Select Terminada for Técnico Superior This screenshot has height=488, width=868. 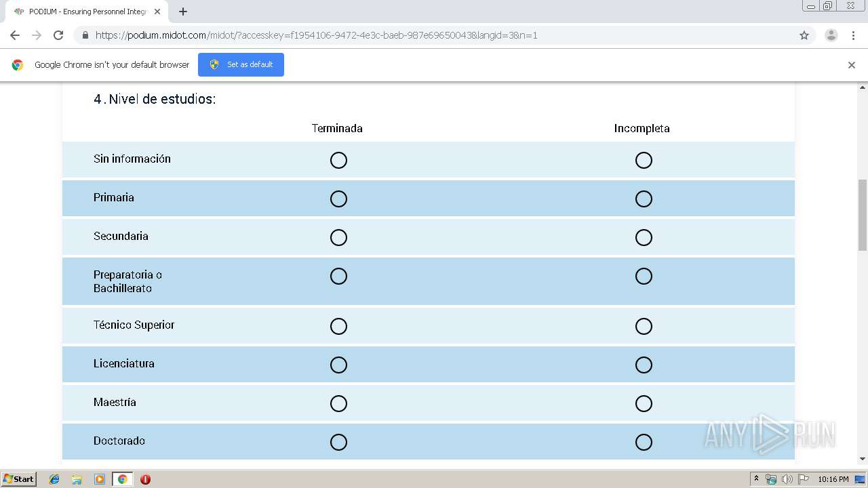[338, 326]
